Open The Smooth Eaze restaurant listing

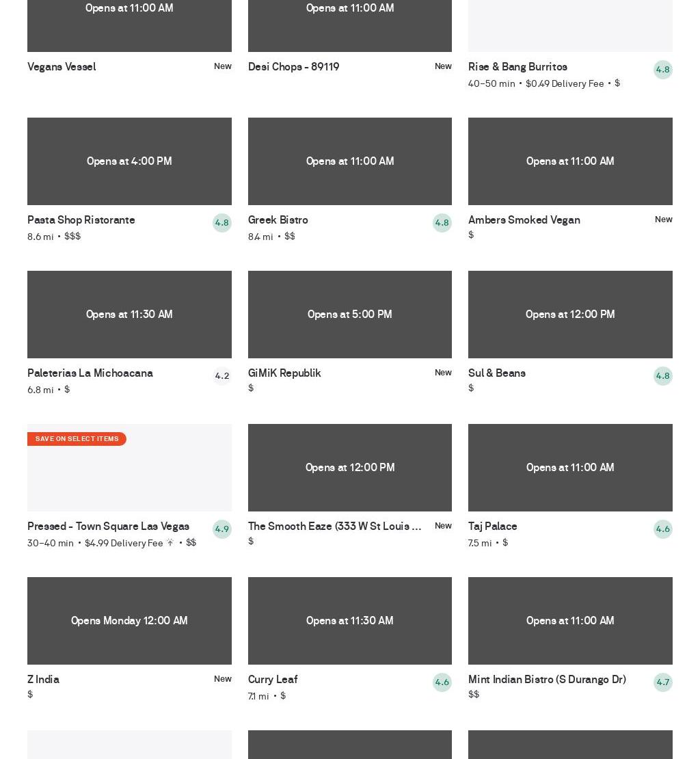click(x=334, y=526)
